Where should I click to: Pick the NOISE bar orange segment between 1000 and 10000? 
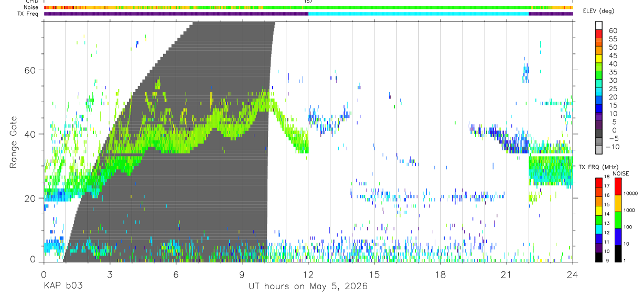pyautogui.click(x=618, y=203)
